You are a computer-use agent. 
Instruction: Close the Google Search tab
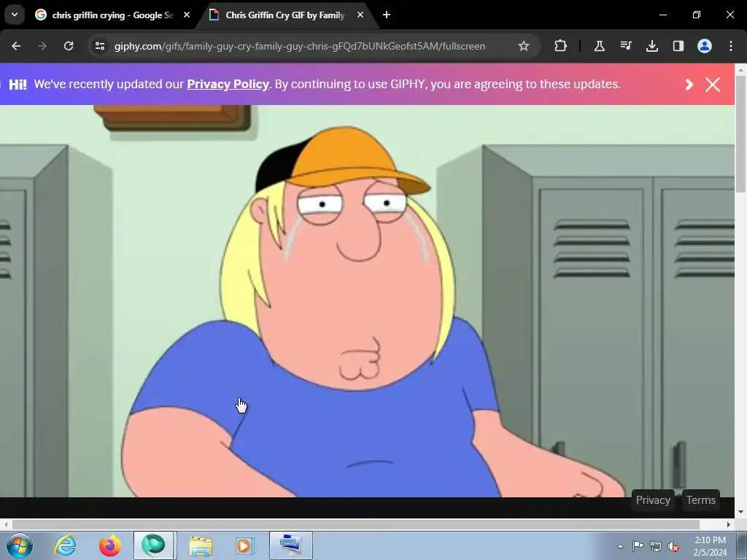(x=187, y=15)
